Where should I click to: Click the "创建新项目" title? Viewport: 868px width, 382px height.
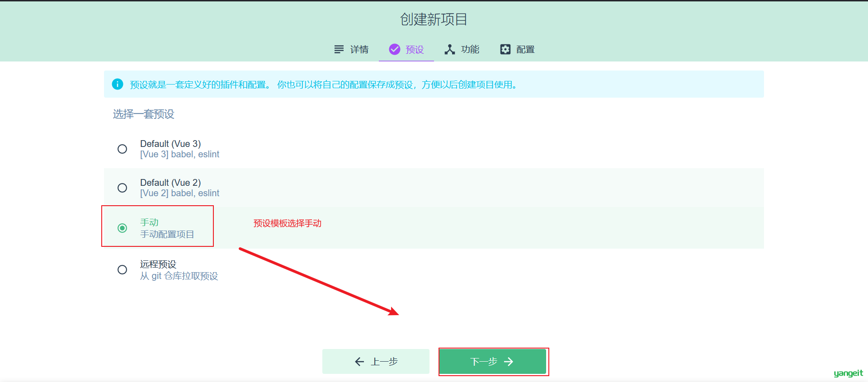pyautogui.click(x=434, y=19)
